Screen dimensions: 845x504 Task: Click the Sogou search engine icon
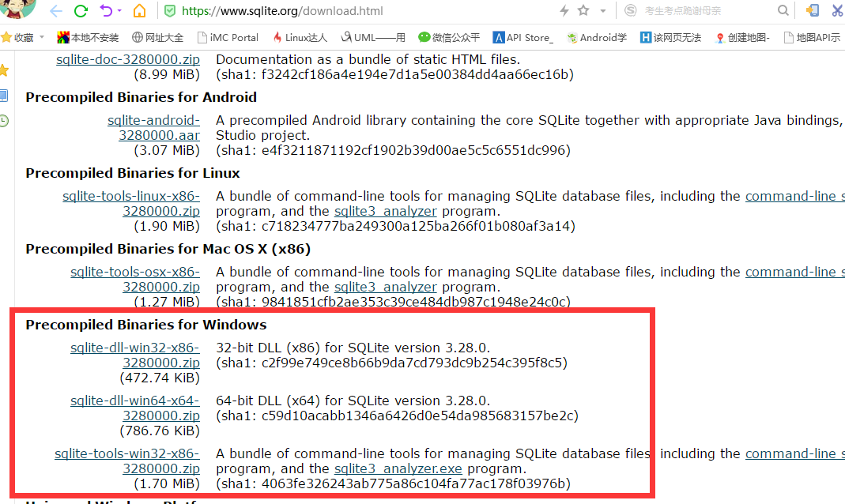(631, 10)
